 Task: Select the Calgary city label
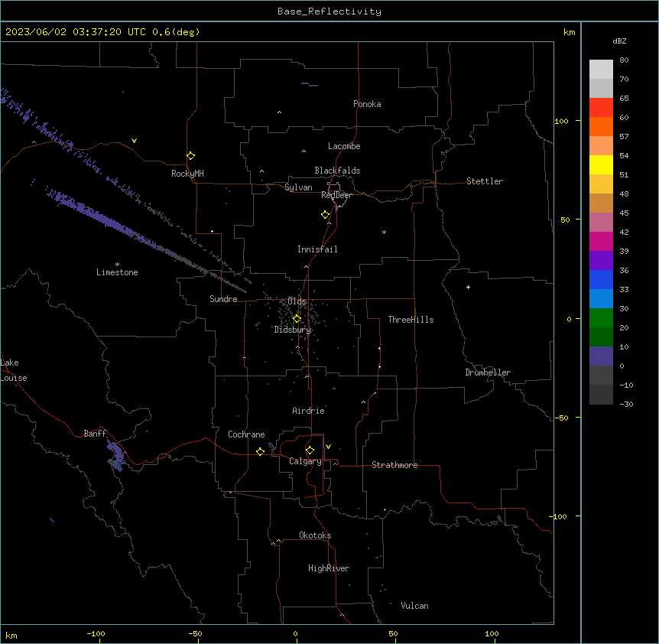point(305,461)
